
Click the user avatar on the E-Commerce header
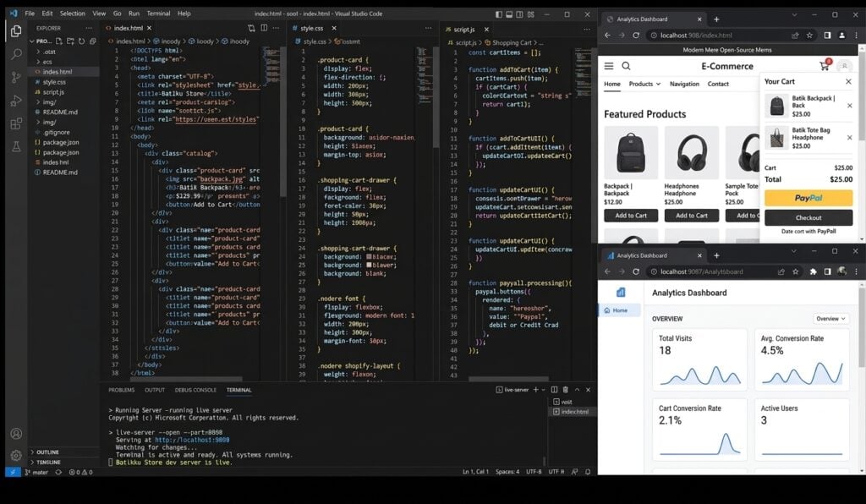(844, 66)
